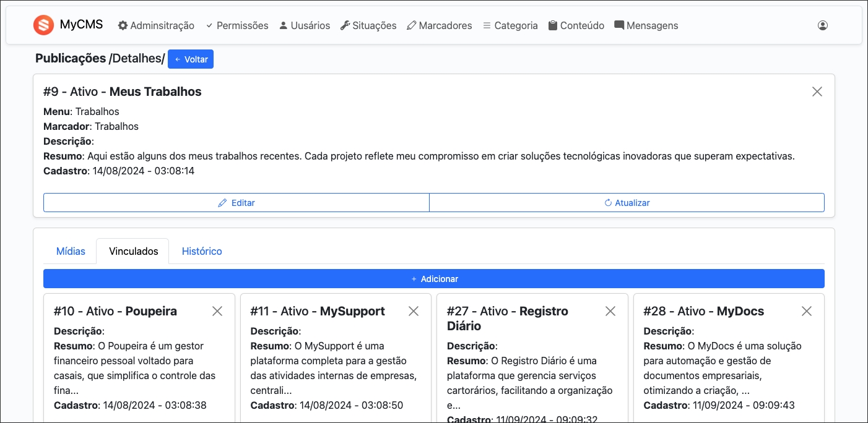
Task: Remove the MyDocs card using its X
Action: pos(807,311)
